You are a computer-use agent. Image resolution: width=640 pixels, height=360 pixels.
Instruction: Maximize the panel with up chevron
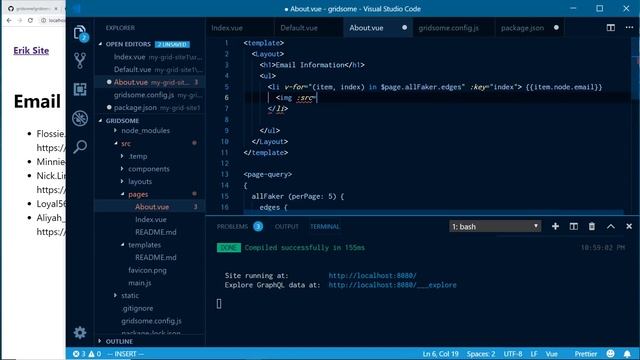tap(611, 226)
